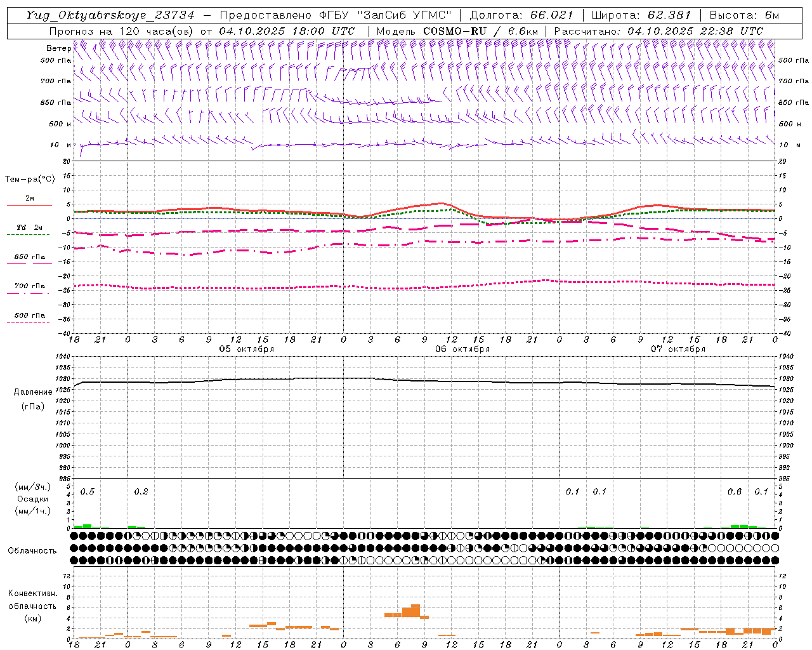Click the Высота: 6м field
This screenshot has width=812, height=650.
[744, 15]
